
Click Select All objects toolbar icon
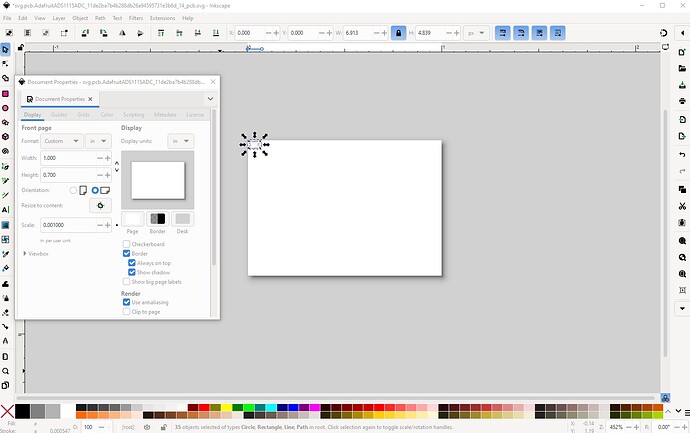[9, 33]
